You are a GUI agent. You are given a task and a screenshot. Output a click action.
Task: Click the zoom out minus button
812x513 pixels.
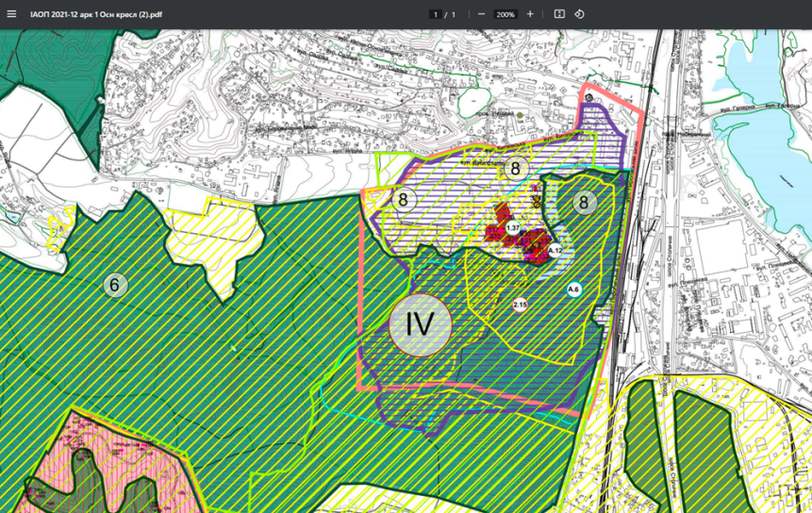point(482,14)
